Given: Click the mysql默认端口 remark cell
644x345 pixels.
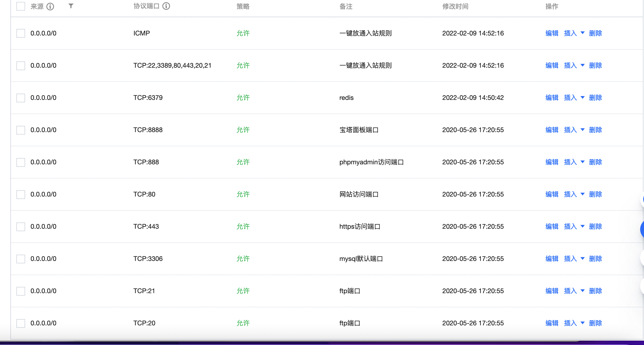Looking at the screenshot, I should click(361, 259).
